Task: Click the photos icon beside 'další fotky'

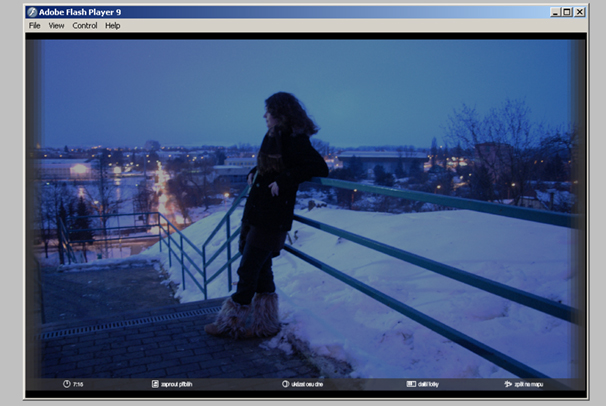Action: coord(411,384)
